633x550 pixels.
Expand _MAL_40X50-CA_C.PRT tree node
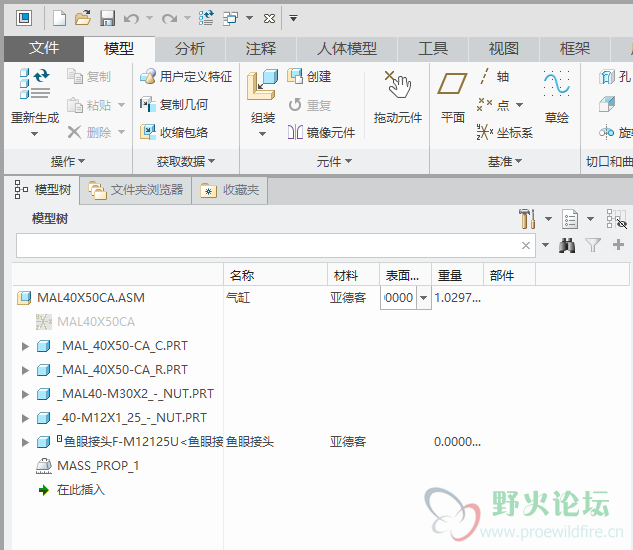[25, 346]
